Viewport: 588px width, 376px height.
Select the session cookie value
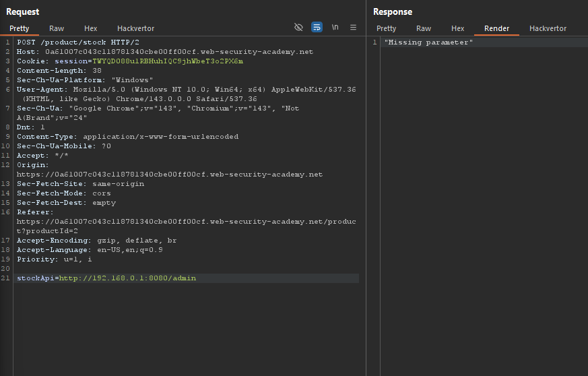(168, 61)
